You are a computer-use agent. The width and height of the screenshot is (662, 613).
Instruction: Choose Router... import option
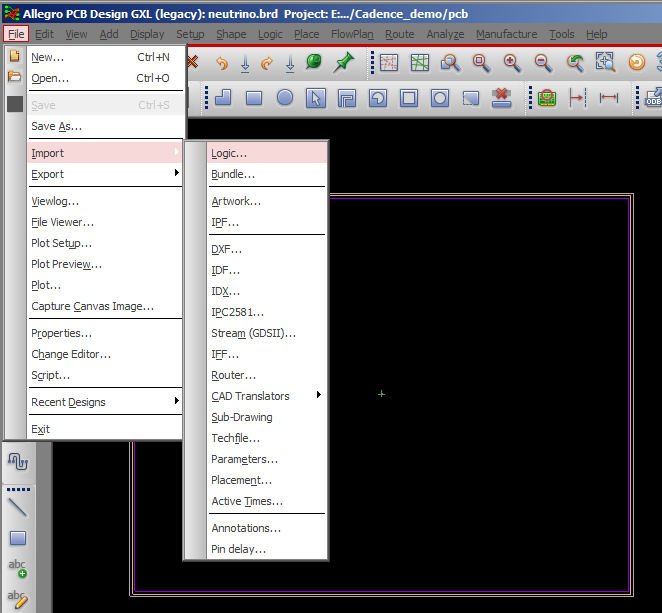pyautogui.click(x=267, y=375)
